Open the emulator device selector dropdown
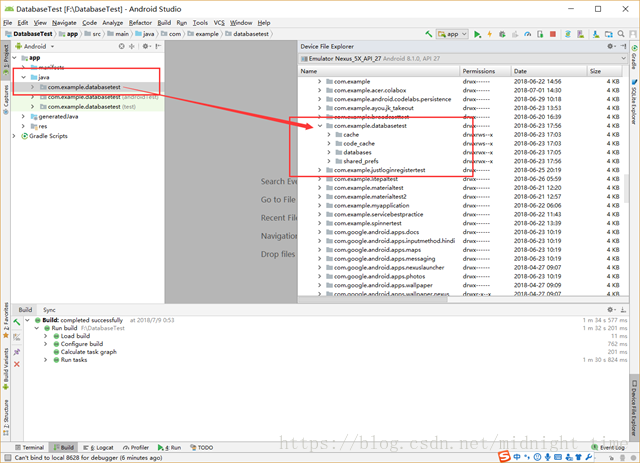Screen dimensions: 640x463 pyautogui.click(x=463, y=59)
